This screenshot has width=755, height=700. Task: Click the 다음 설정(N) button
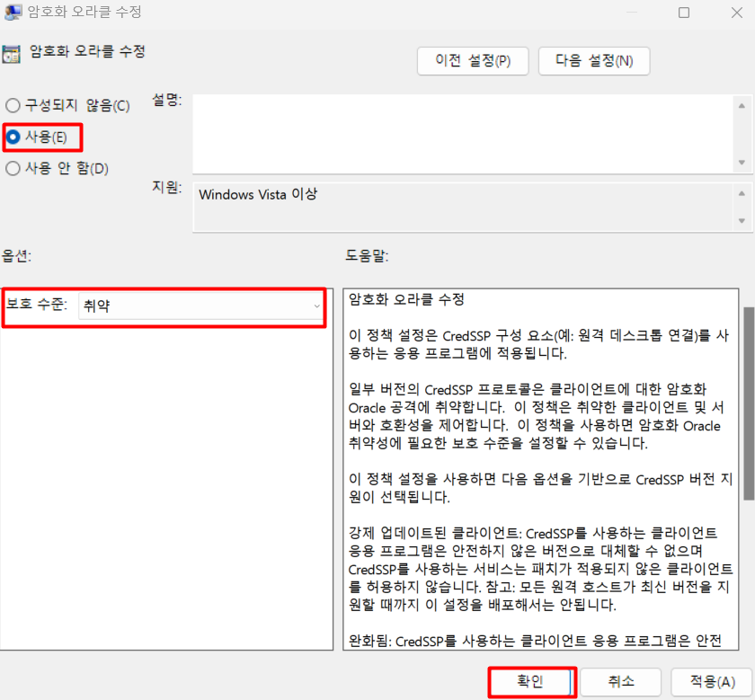pos(594,61)
